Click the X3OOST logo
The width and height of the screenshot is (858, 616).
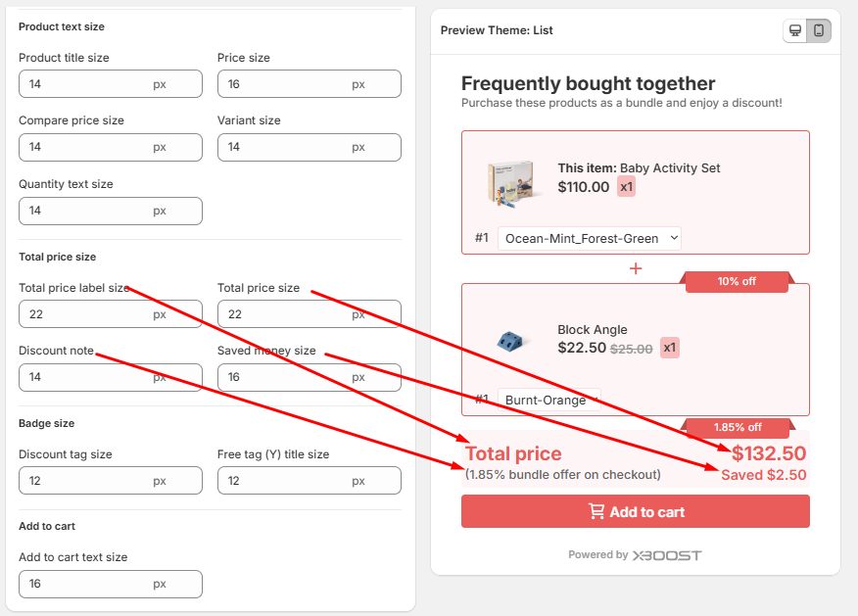(666, 555)
